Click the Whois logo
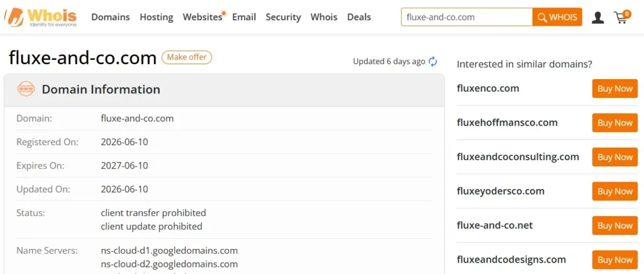 coord(41,17)
